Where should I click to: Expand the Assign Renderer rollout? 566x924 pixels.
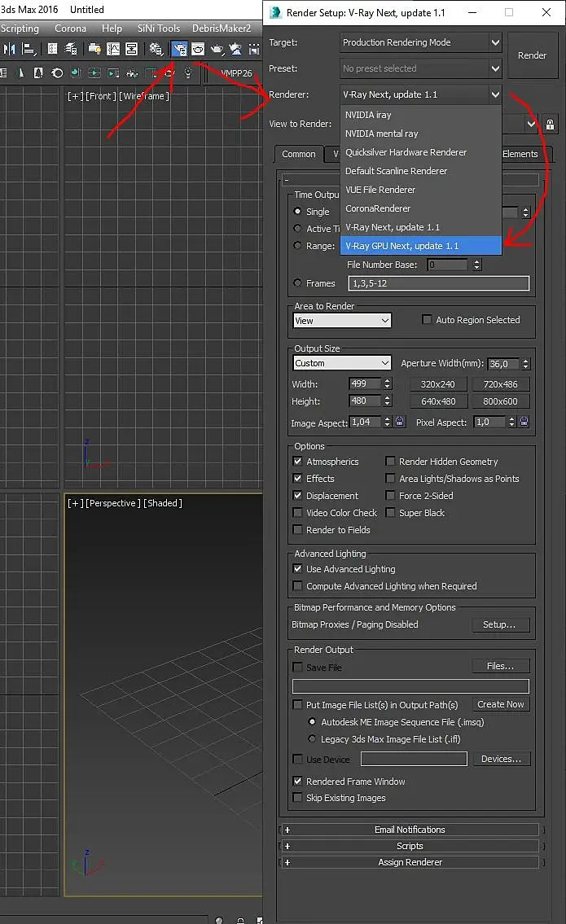410,862
